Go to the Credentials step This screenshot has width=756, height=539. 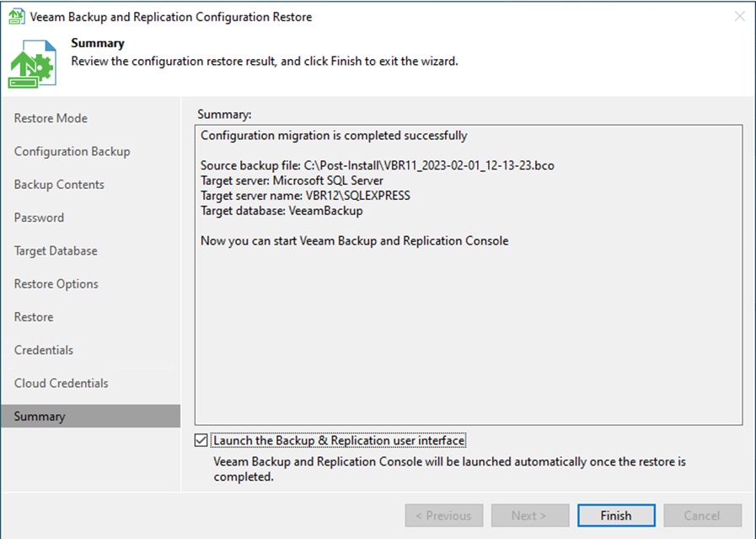[43, 350]
